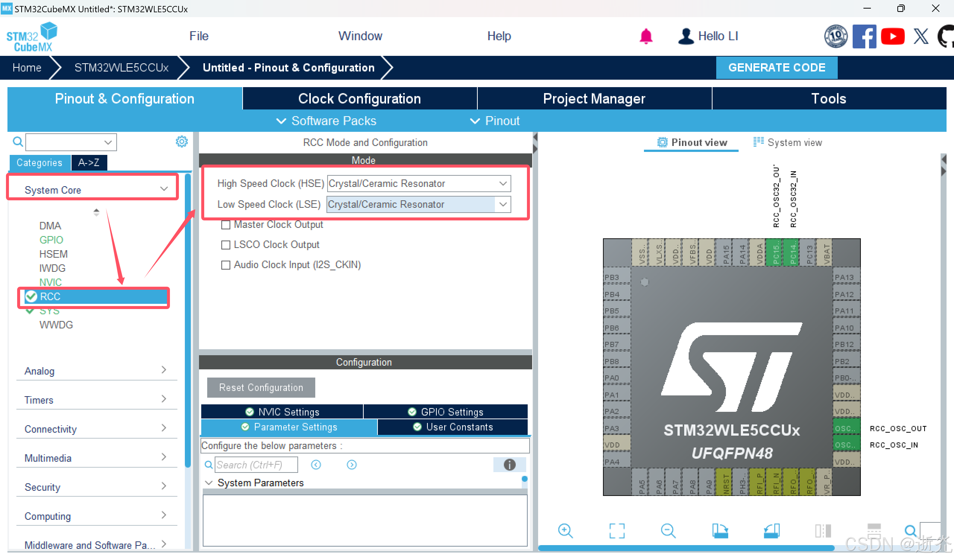Expand the Analog category

pyautogui.click(x=96, y=371)
